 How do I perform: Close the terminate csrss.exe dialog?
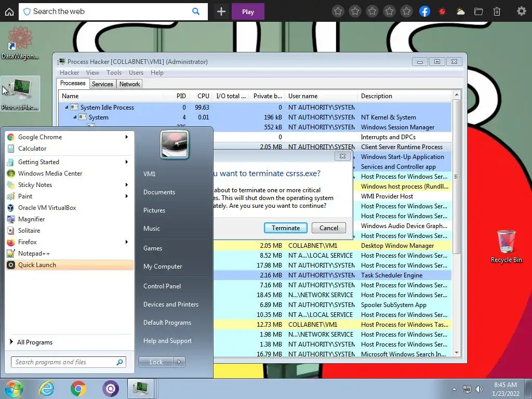[342, 156]
